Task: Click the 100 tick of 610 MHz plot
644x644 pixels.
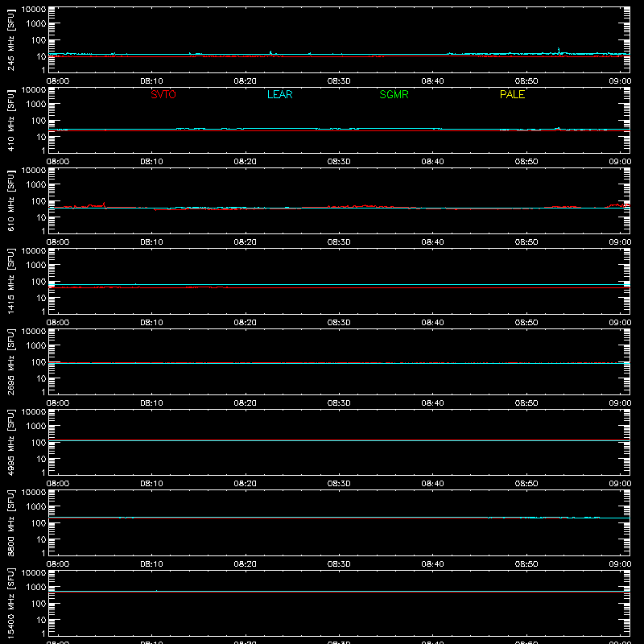Action: pyautogui.click(x=39, y=201)
